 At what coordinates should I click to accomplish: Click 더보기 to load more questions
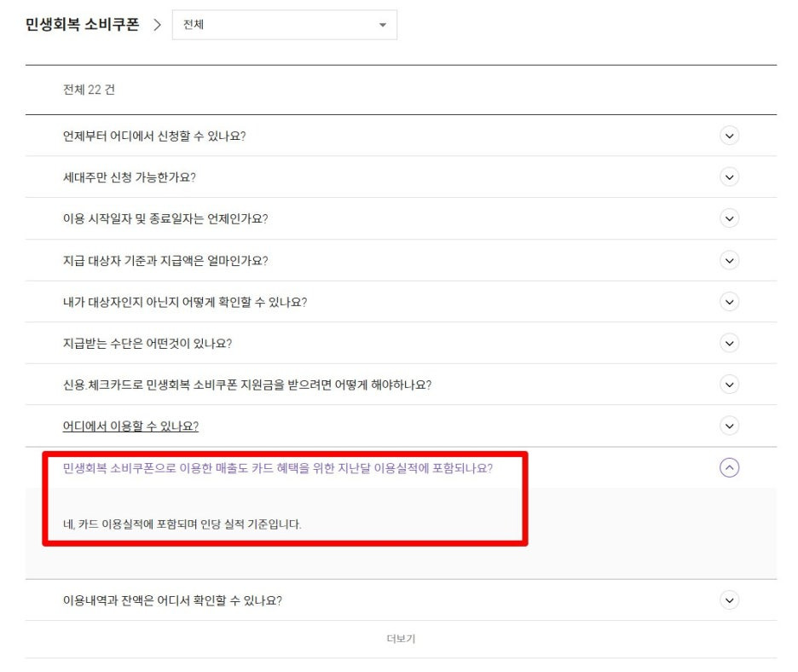pyautogui.click(x=401, y=639)
